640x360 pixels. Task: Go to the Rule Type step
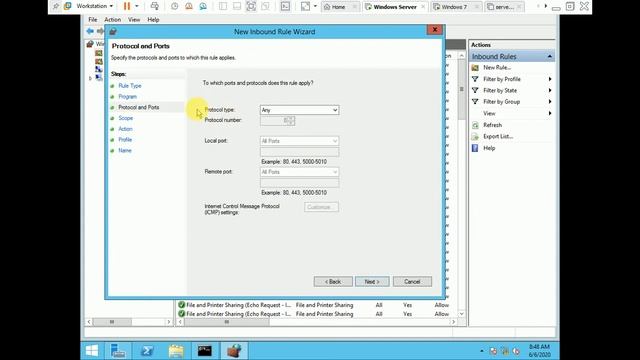pos(130,86)
